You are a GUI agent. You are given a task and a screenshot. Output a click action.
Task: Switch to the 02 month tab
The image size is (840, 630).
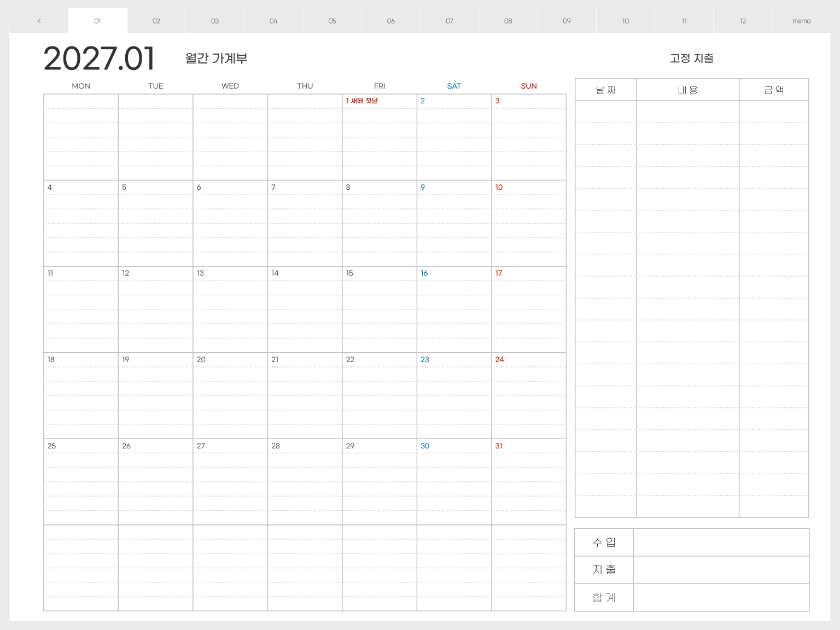pos(156,21)
